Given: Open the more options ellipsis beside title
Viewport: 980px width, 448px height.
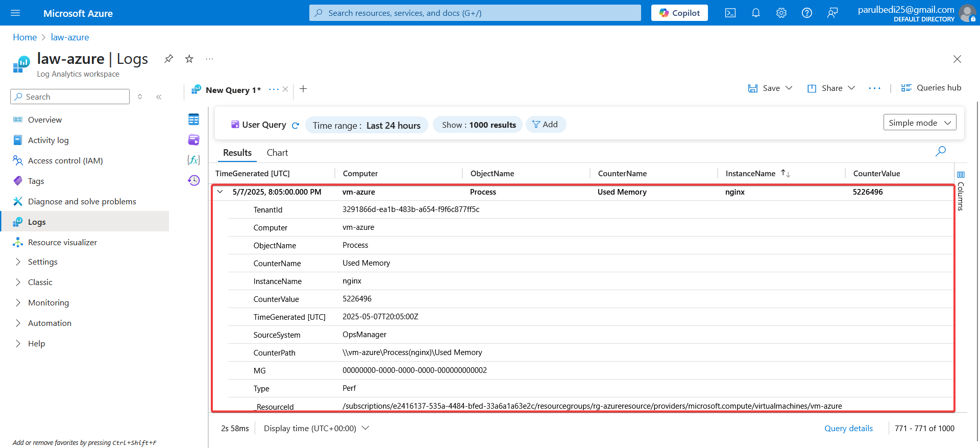Looking at the screenshot, I should tap(209, 59).
